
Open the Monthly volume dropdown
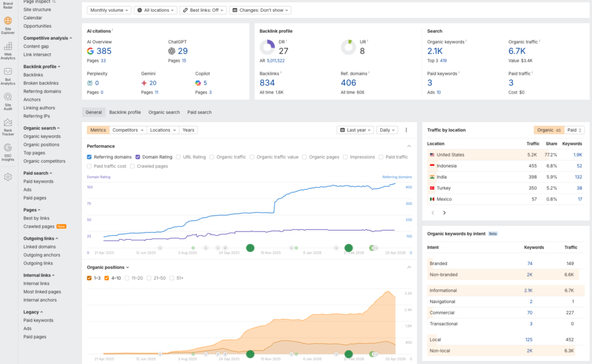(109, 10)
